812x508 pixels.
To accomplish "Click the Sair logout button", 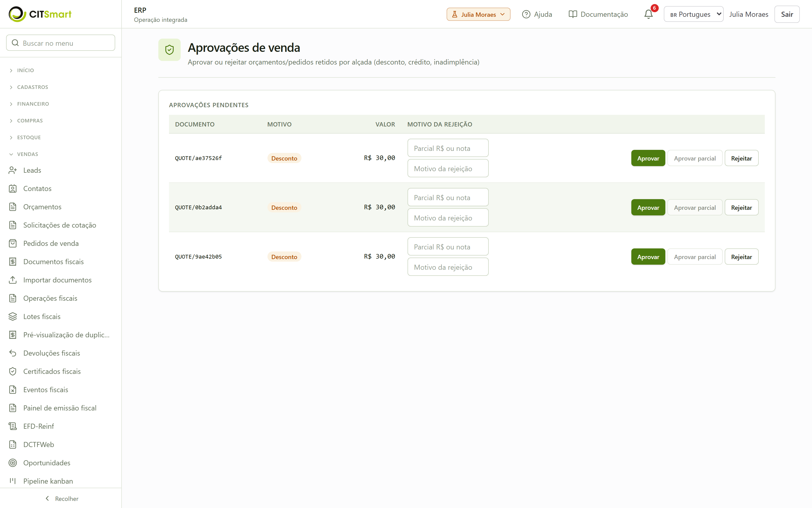I will [x=787, y=14].
